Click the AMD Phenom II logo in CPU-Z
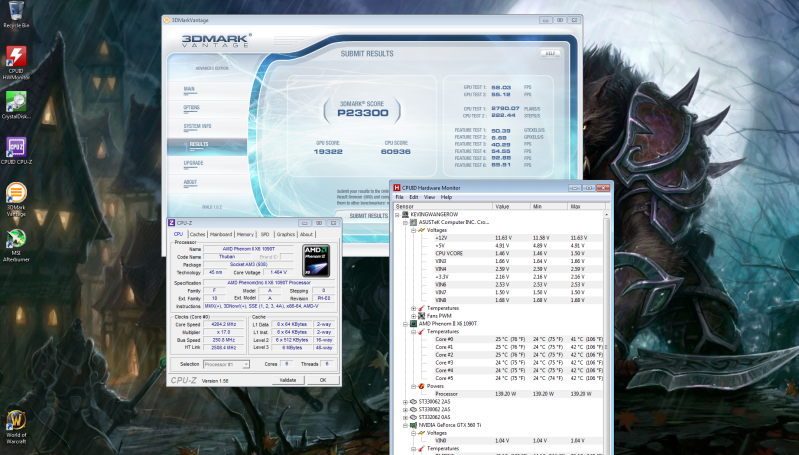799x455 pixels. click(316, 261)
